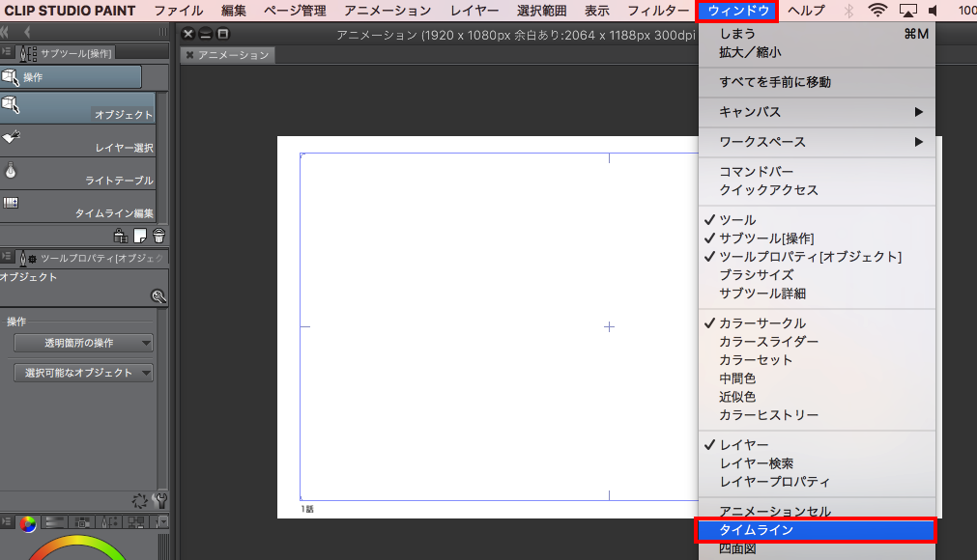The height and width of the screenshot is (560, 977).
Task: Click the AirPlay display icon in menu bar
Action: 907,10
